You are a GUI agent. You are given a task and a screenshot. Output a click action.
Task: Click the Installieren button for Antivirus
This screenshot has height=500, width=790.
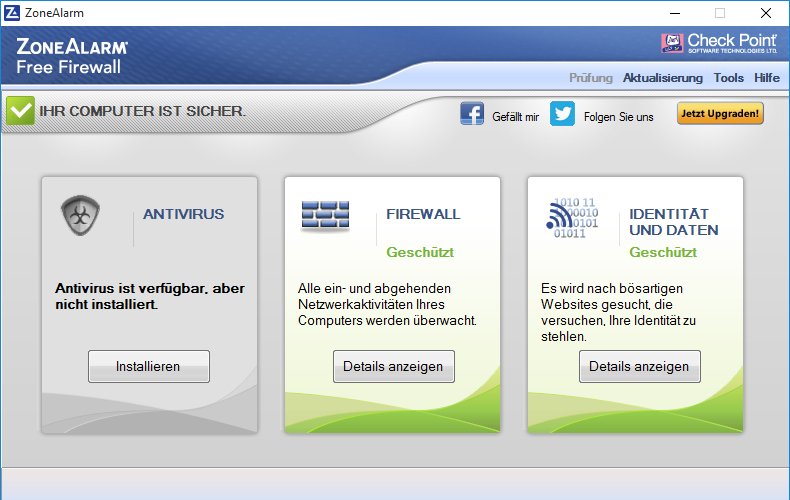(x=149, y=366)
